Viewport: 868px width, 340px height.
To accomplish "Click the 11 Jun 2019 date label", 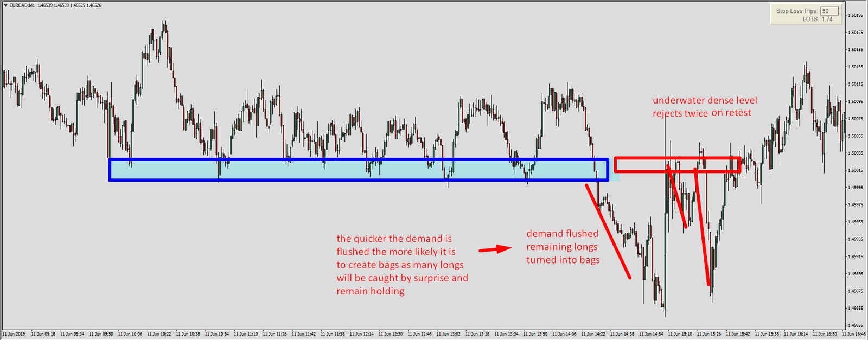I will 14,334.
